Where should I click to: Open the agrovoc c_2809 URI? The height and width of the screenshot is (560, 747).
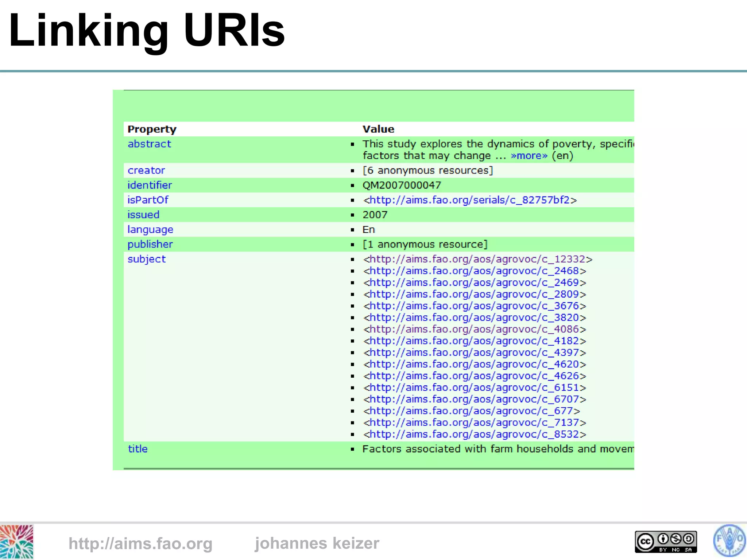coord(474,294)
